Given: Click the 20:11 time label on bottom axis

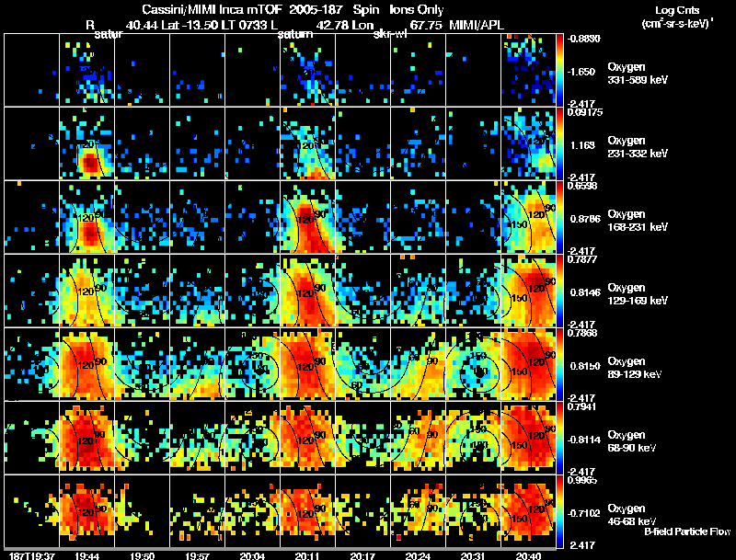Looking at the screenshot, I should pos(307,555).
